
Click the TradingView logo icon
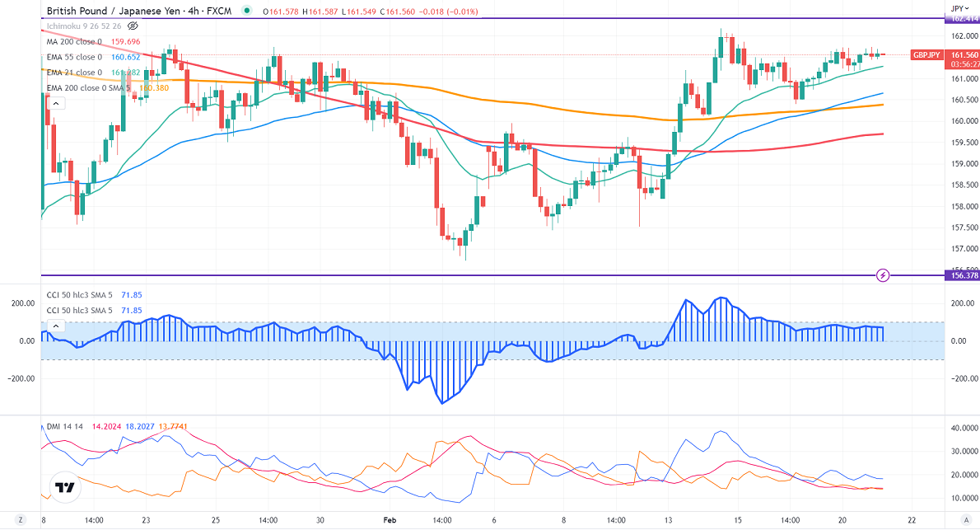click(x=63, y=487)
